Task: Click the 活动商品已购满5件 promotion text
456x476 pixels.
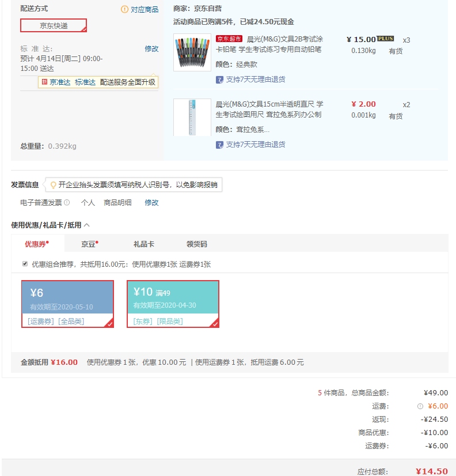Action: 234,22
